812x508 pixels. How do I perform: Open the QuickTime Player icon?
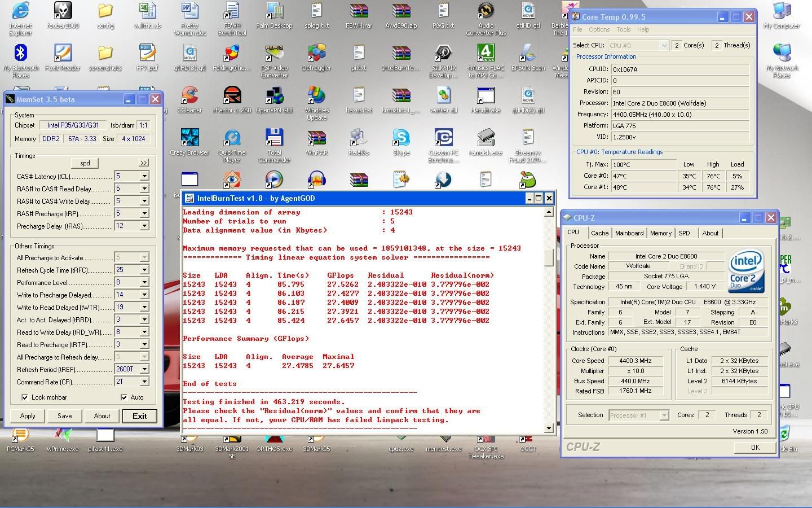tap(232, 138)
